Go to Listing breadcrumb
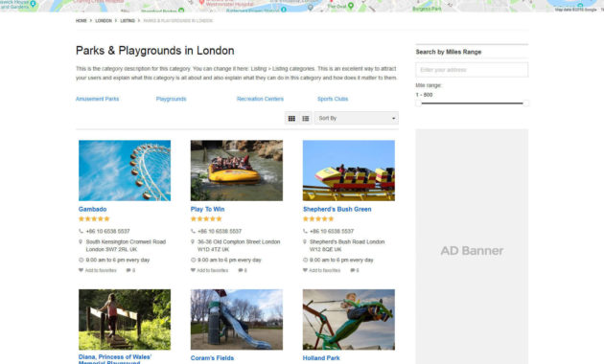The image size is (604, 364). click(x=128, y=21)
